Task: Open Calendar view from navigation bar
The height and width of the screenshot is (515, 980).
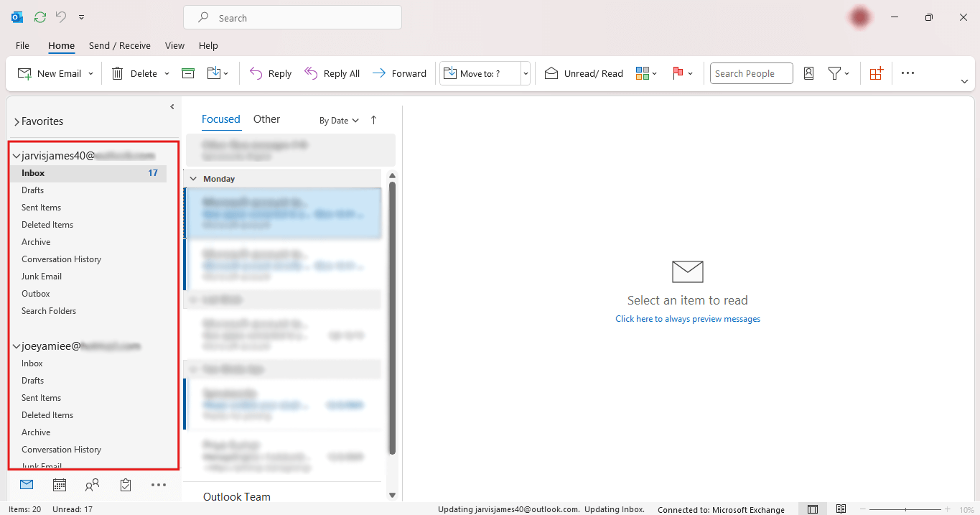Action: click(60, 486)
